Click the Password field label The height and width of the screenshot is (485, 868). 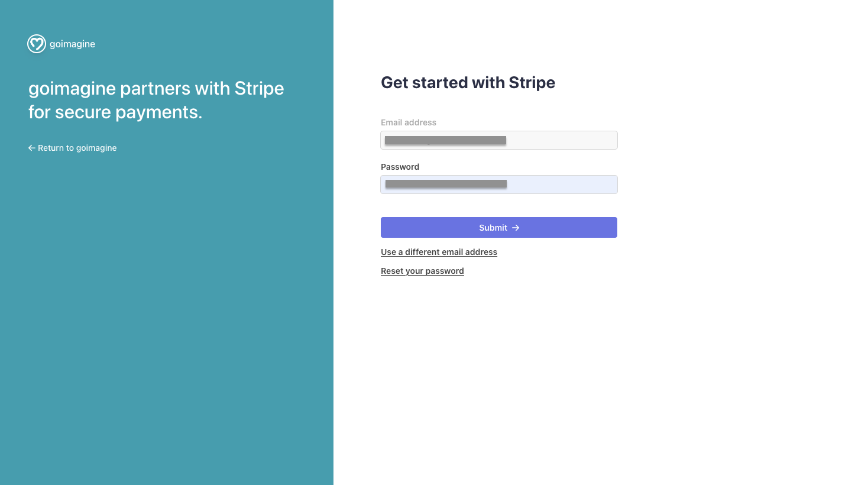coord(400,167)
